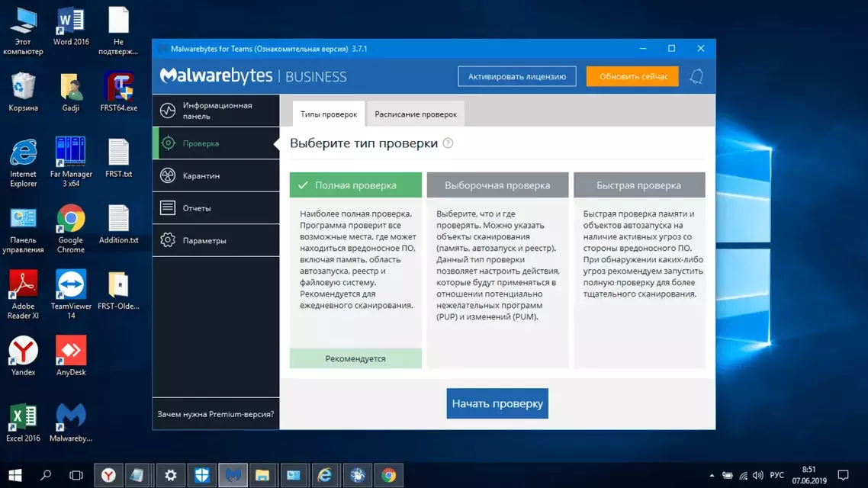868x488 pixels.
Task: Select the AnyDesk desktop icon
Action: [x=71, y=356]
